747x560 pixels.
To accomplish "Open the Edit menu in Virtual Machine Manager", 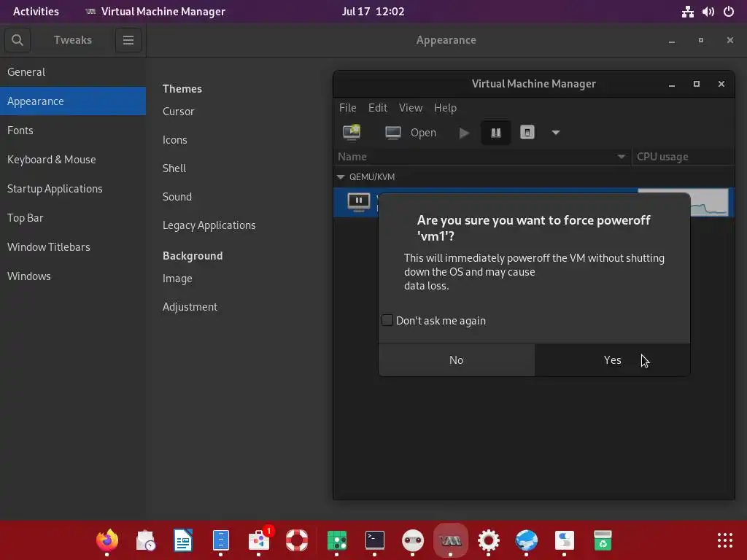I will tap(378, 108).
